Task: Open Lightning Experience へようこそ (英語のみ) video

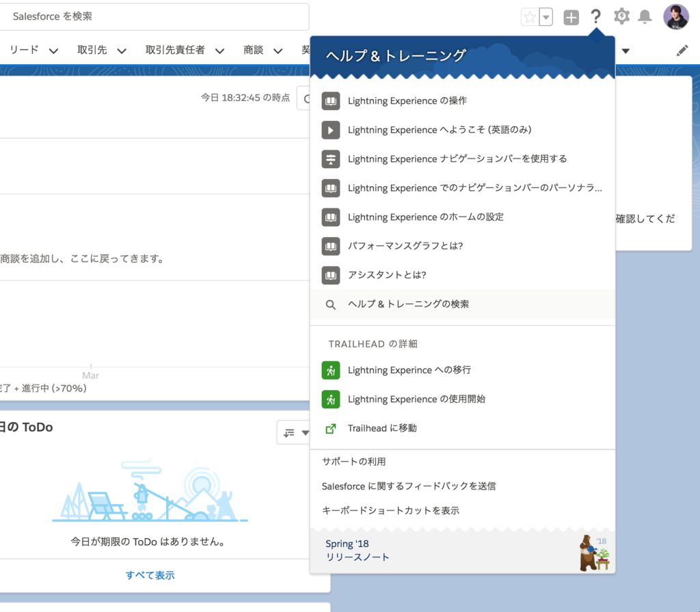Action: tap(440, 130)
